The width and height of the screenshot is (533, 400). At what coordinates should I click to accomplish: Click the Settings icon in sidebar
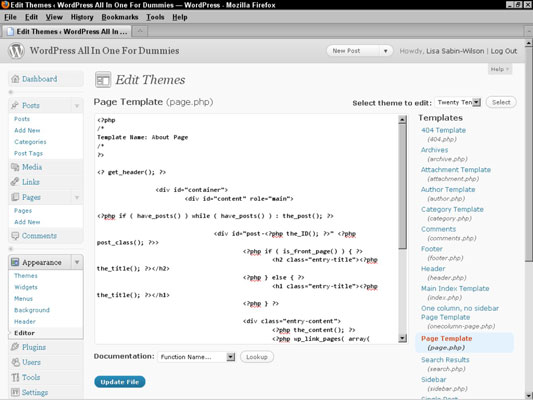pos(15,392)
